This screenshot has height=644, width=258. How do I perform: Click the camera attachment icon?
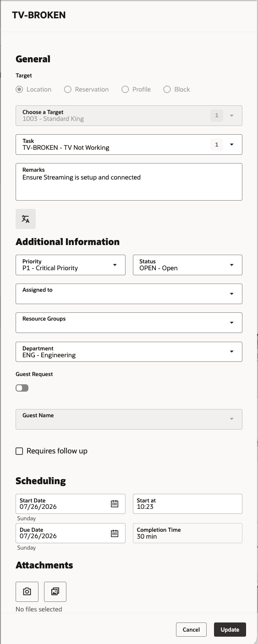[x=27, y=592]
